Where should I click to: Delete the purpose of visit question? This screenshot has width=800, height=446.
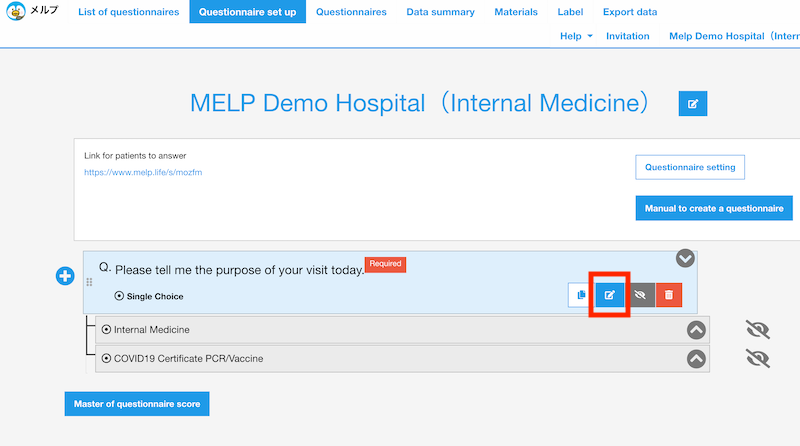click(669, 295)
